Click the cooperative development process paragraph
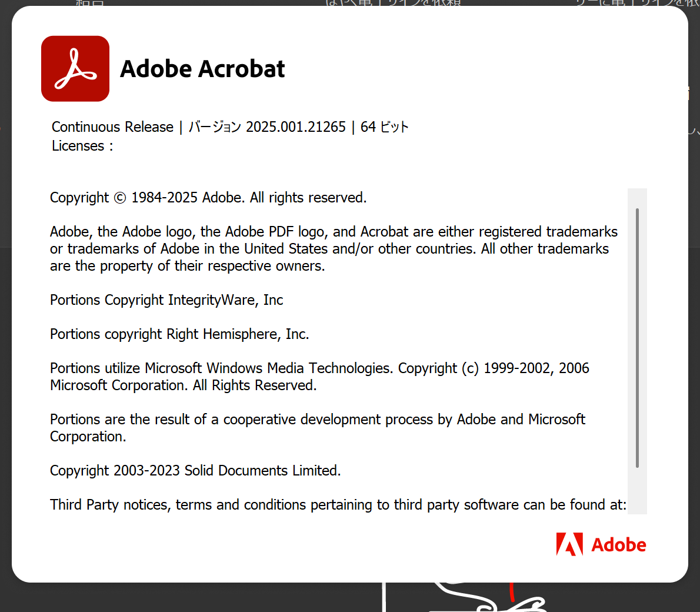The image size is (700, 612). point(317,428)
